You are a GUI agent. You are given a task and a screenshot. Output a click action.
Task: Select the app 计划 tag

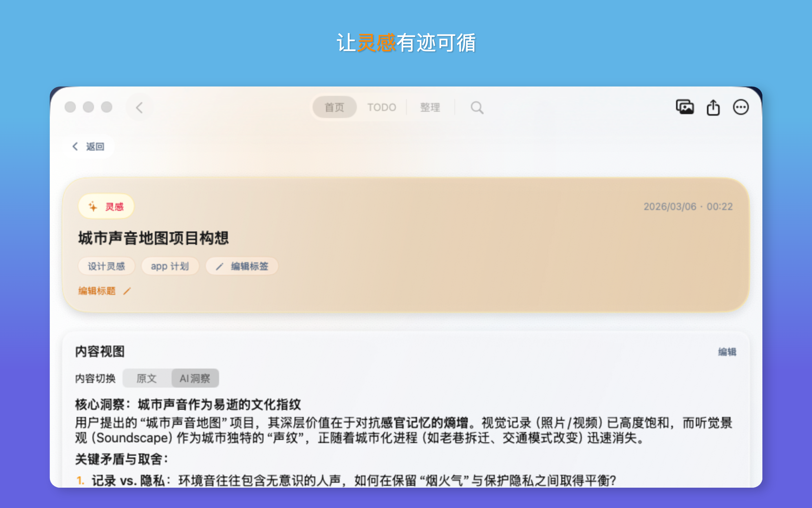pyautogui.click(x=170, y=266)
